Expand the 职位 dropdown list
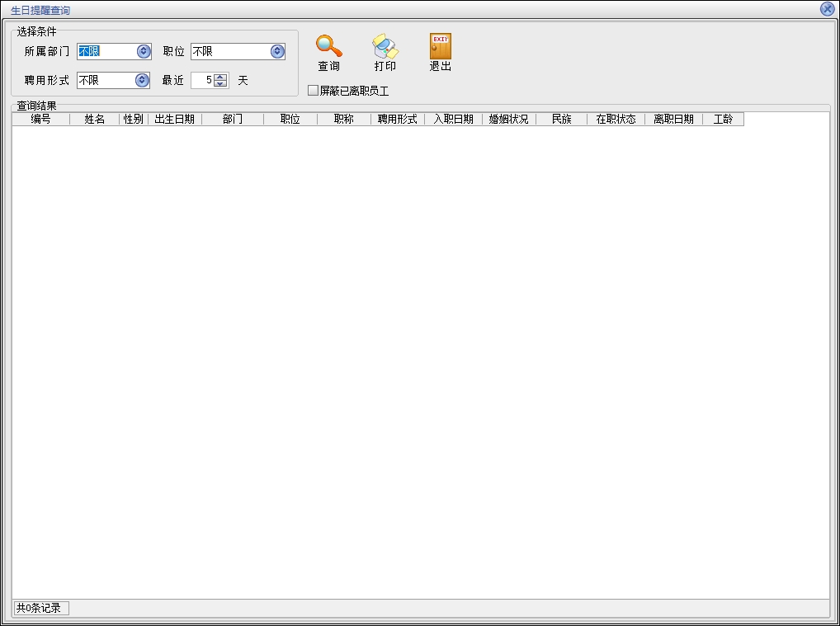 (277, 51)
